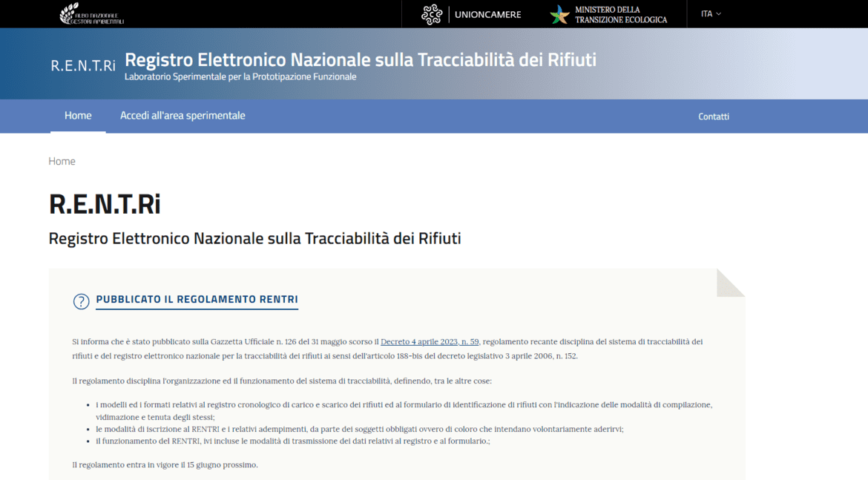
Task: Click the Home breadcrumb link
Action: (62, 161)
